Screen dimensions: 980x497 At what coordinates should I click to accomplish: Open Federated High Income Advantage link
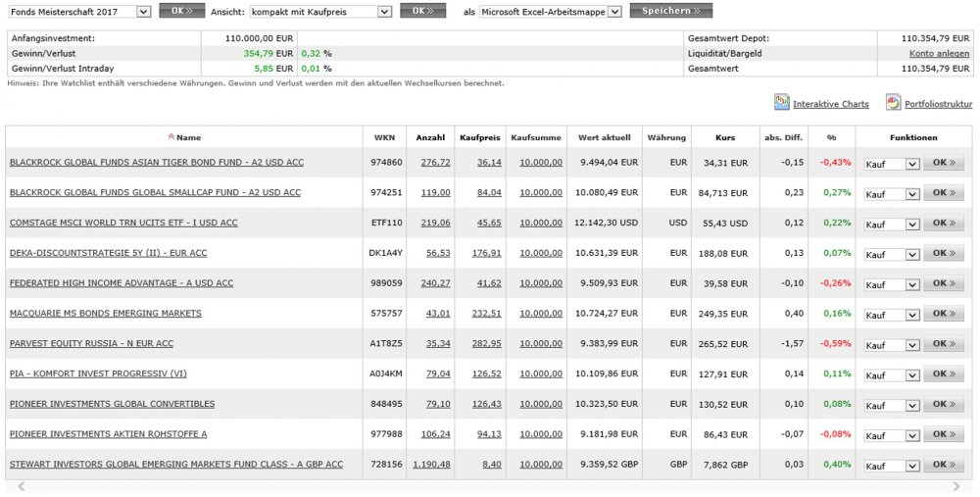tap(122, 283)
